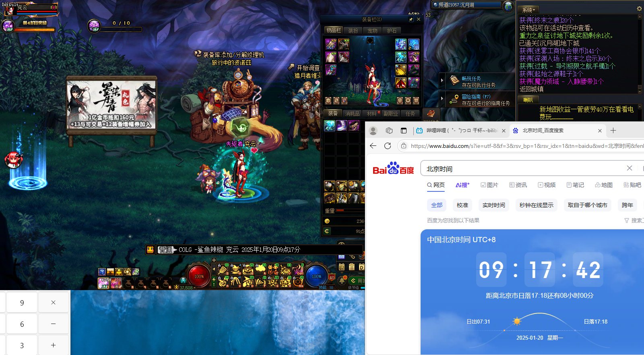
Task: Open the chat panel settings gear
Action: [639, 8]
